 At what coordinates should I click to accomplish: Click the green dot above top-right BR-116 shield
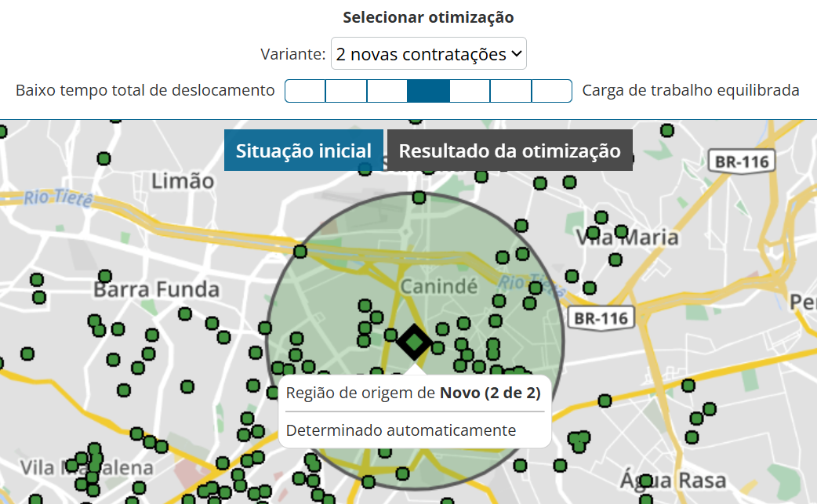tap(667, 130)
